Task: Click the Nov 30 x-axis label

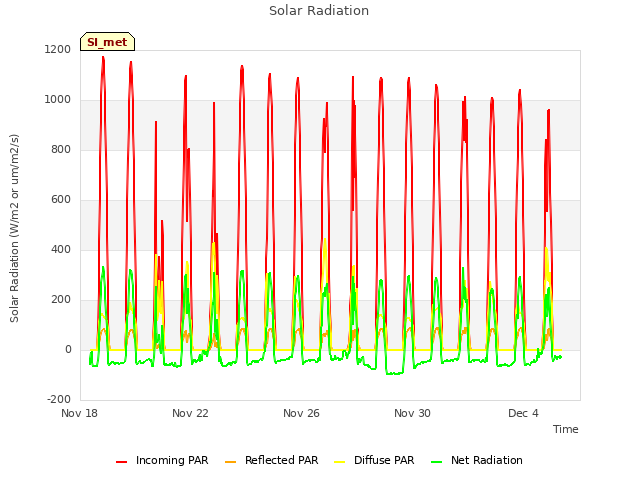Action: click(412, 413)
